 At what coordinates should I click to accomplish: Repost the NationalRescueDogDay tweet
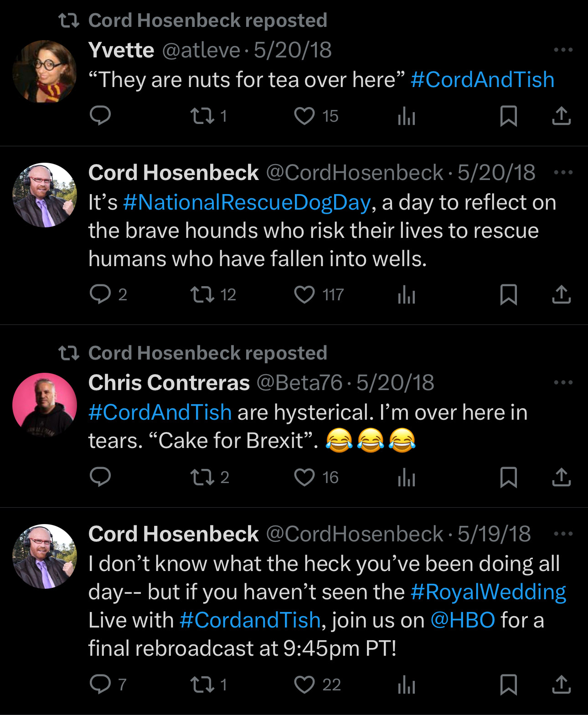pyautogui.click(x=202, y=294)
